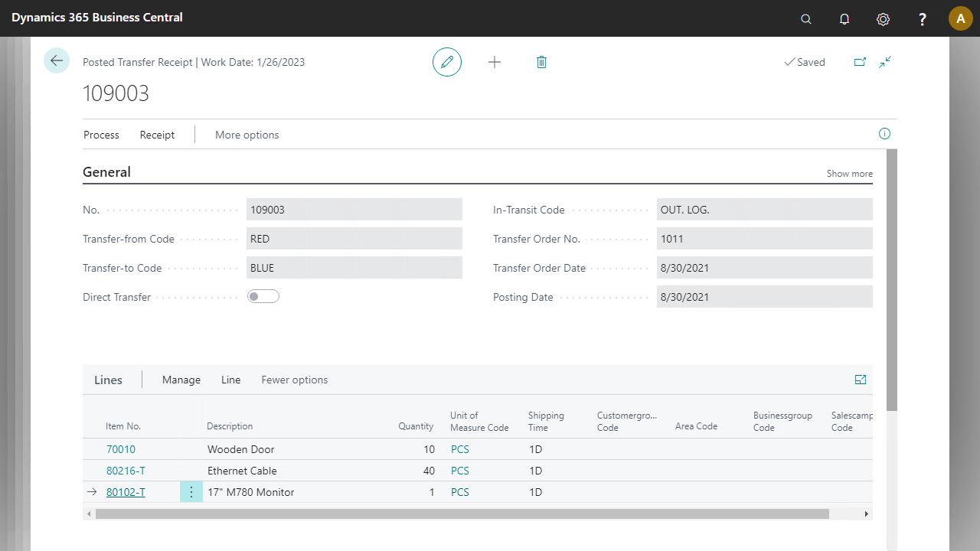Click Ethernet Cable description cell
The width and height of the screenshot is (980, 551).
click(x=242, y=471)
